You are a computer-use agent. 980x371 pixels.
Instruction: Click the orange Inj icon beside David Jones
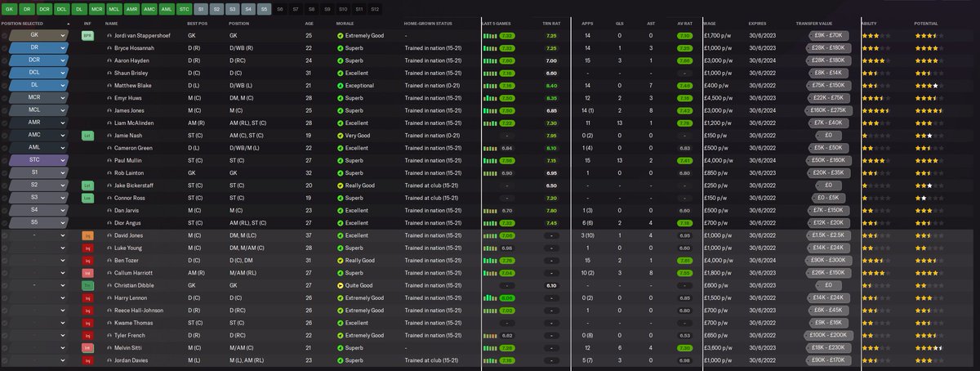pos(87,235)
